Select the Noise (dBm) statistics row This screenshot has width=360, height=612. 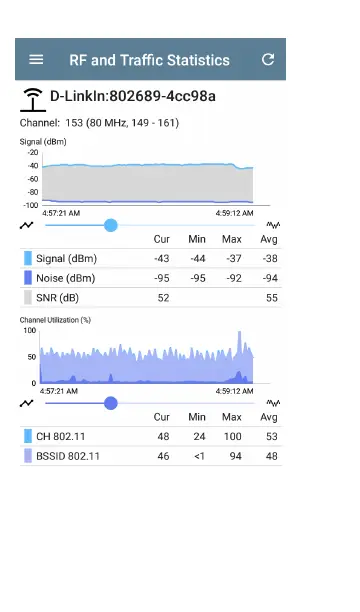[151, 278]
